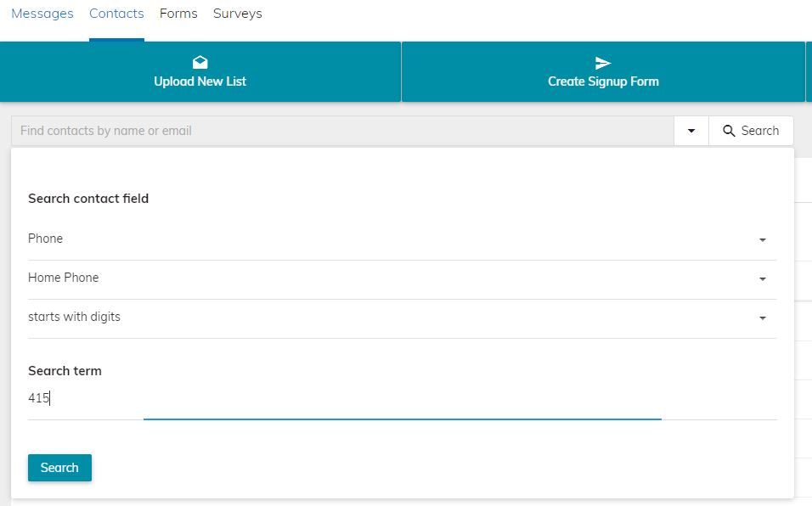The image size is (812, 506).
Task: Switch to the Messages tab
Action: pos(42,14)
